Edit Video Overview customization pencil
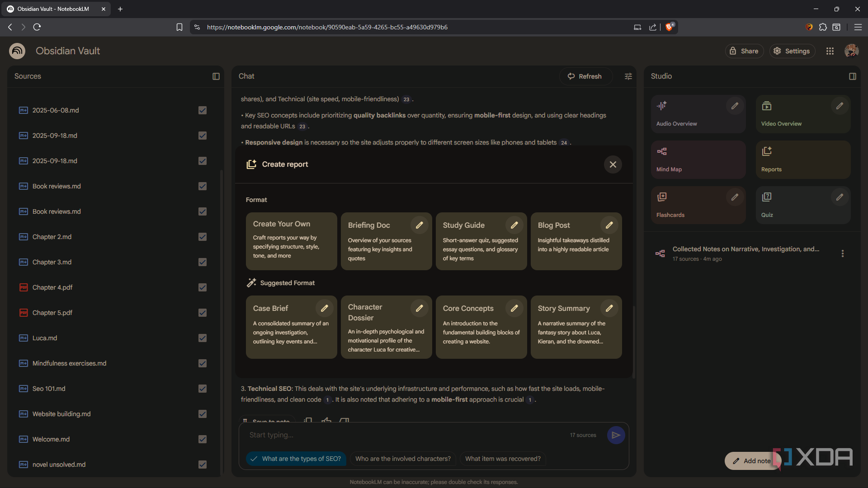 click(x=840, y=106)
